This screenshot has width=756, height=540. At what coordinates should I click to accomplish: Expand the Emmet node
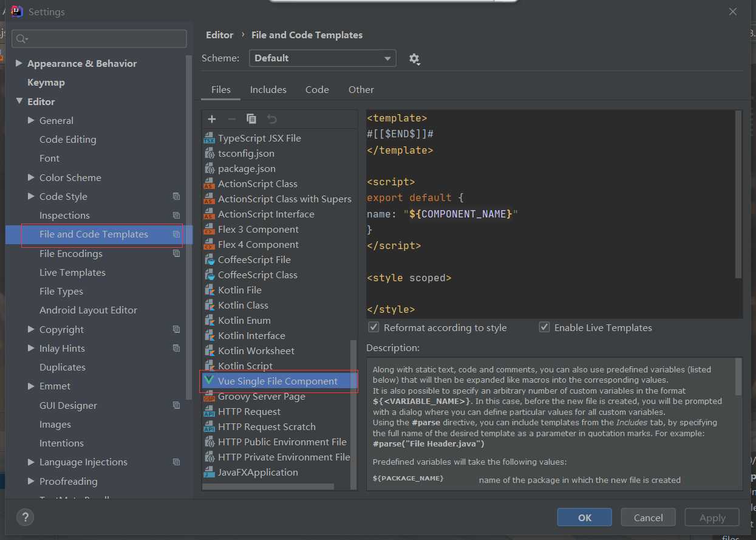(x=31, y=386)
